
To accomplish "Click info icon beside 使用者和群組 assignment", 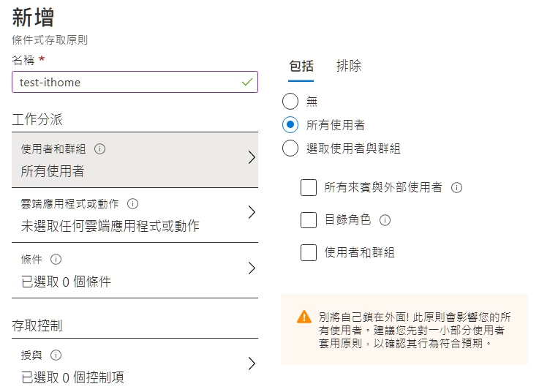I will 99,149.
